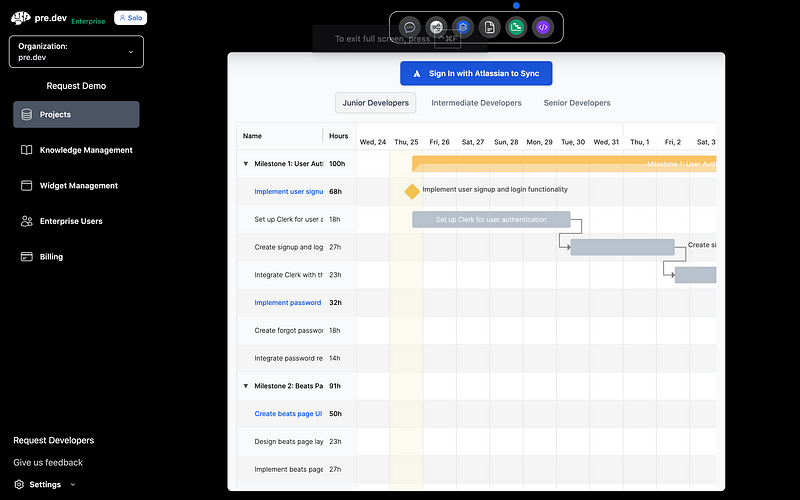Click the Enterprise label beside pre.dev
The height and width of the screenshot is (500, 800).
tap(88, 21)
